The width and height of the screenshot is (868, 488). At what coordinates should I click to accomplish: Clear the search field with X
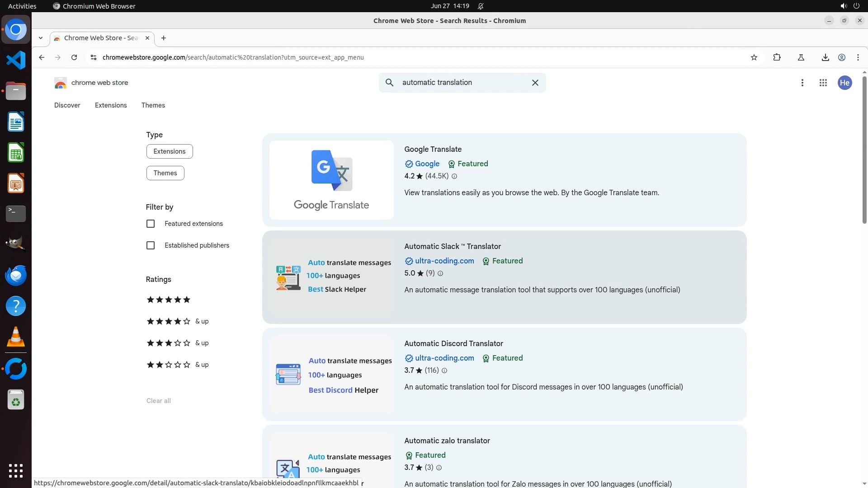click(535, 83)
